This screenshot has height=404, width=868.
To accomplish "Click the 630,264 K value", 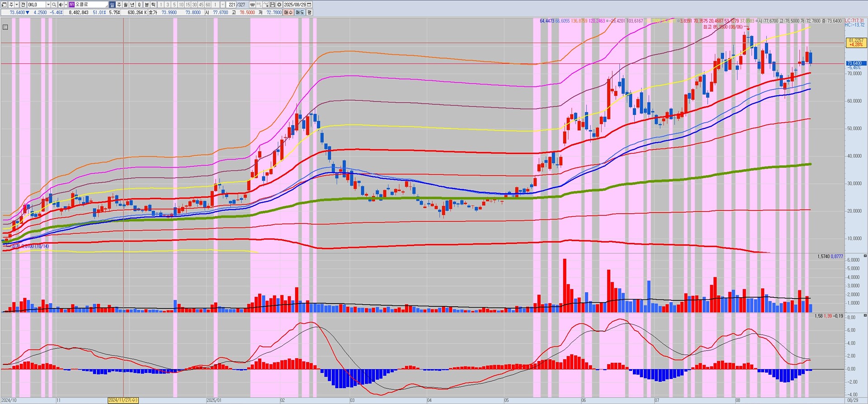I will click(x=137, y=13).
